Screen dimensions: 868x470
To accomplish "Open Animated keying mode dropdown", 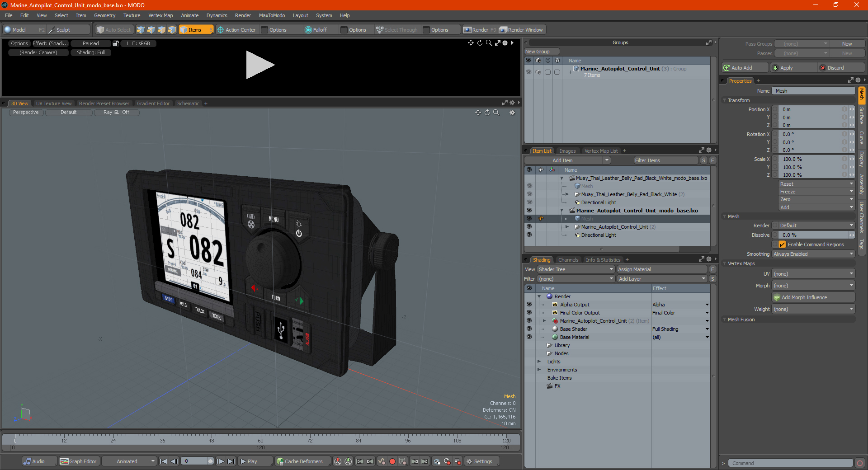I will click(x=129, y=461).
